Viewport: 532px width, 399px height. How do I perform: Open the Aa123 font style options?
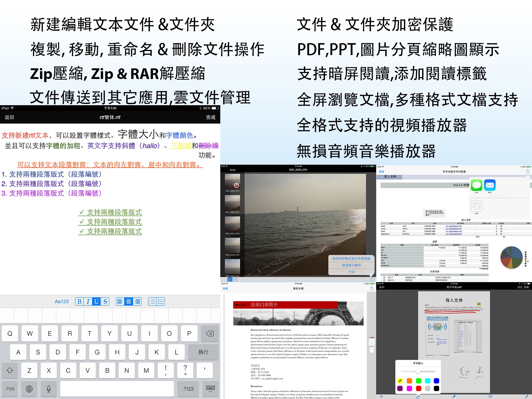[62, 301]
